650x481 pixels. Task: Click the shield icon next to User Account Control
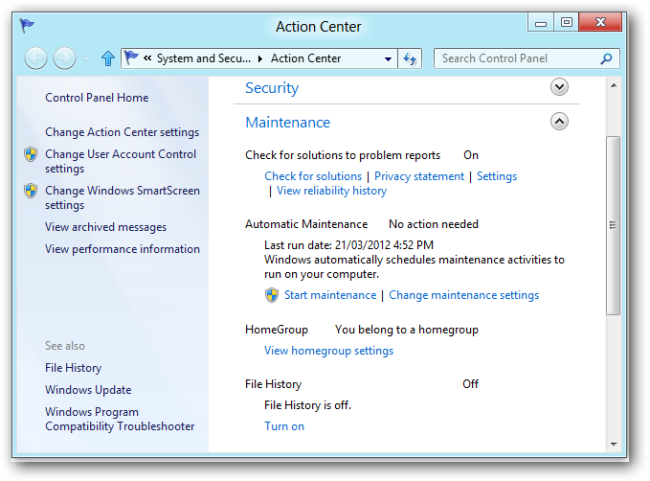coord(31,154)
